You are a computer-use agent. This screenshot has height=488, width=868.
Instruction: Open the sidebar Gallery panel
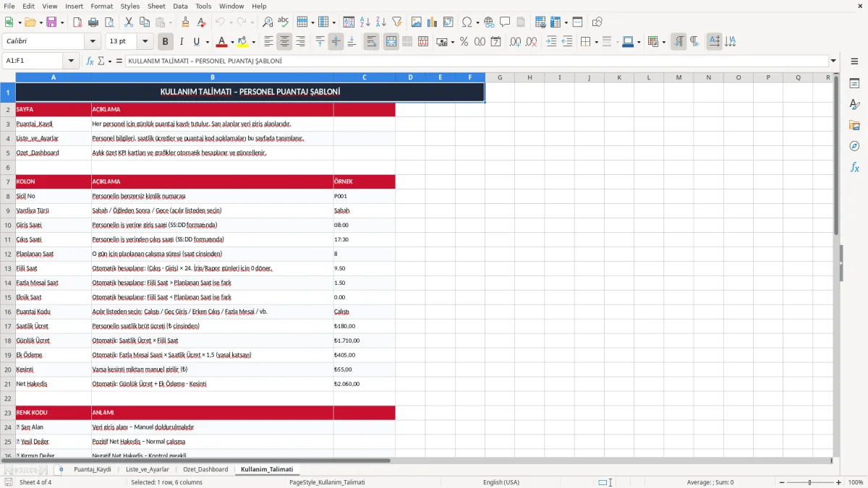click(x=854, y=125)
